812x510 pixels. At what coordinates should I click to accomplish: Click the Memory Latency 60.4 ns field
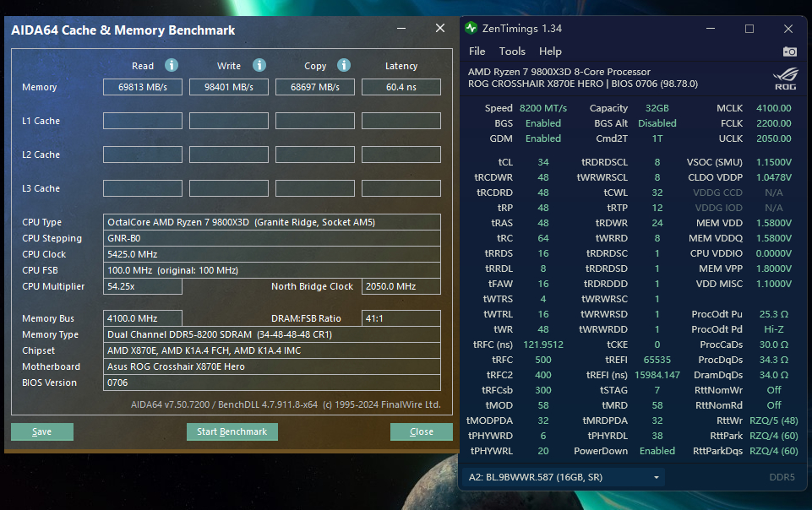coord(401,87)
